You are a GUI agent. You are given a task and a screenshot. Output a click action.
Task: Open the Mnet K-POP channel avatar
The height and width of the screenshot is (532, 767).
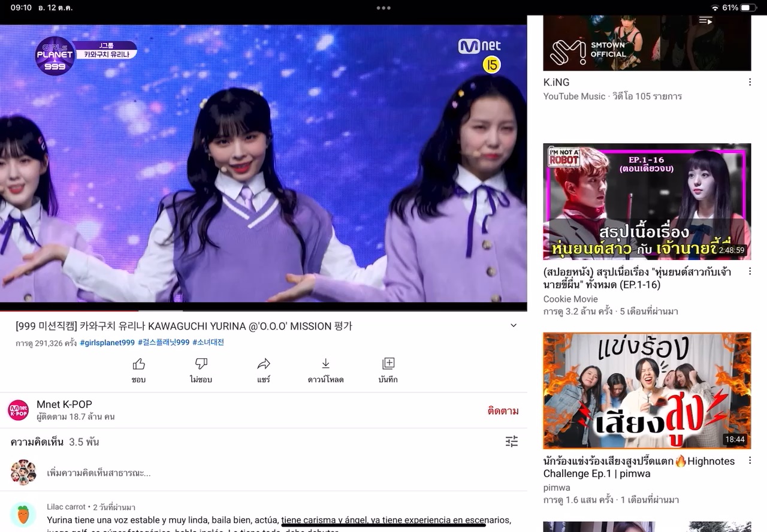click(18, 410)
